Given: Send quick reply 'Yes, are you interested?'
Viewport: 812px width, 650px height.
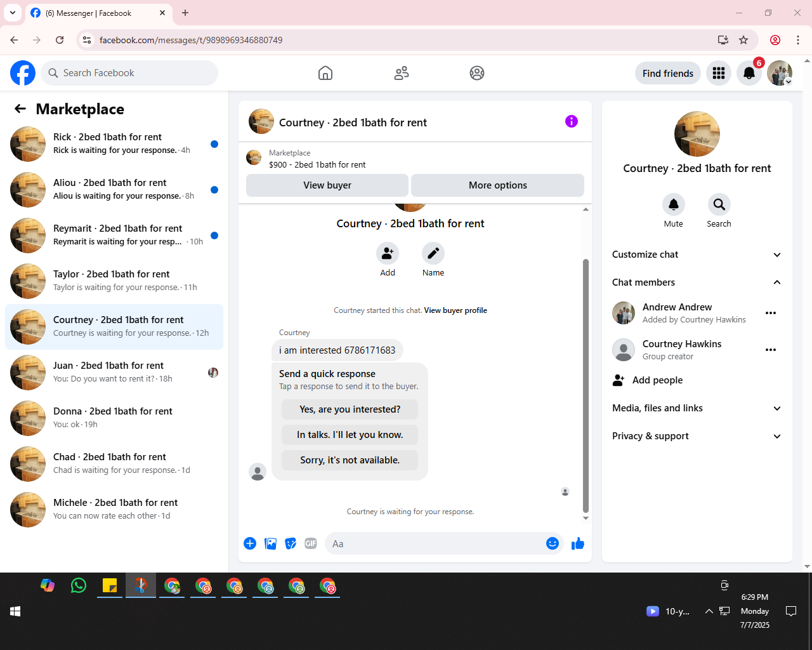Looking at the screenshot, I should (350, 409).
